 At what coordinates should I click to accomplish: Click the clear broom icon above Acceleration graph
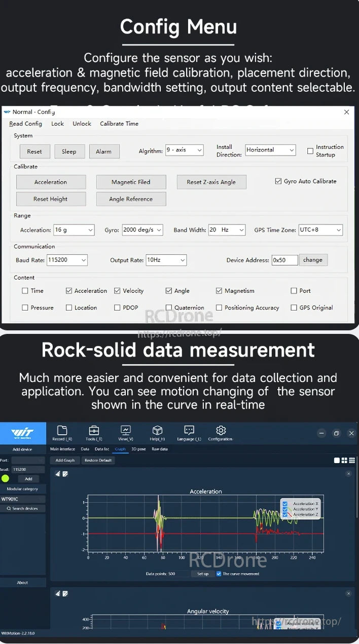click(58, 474)
